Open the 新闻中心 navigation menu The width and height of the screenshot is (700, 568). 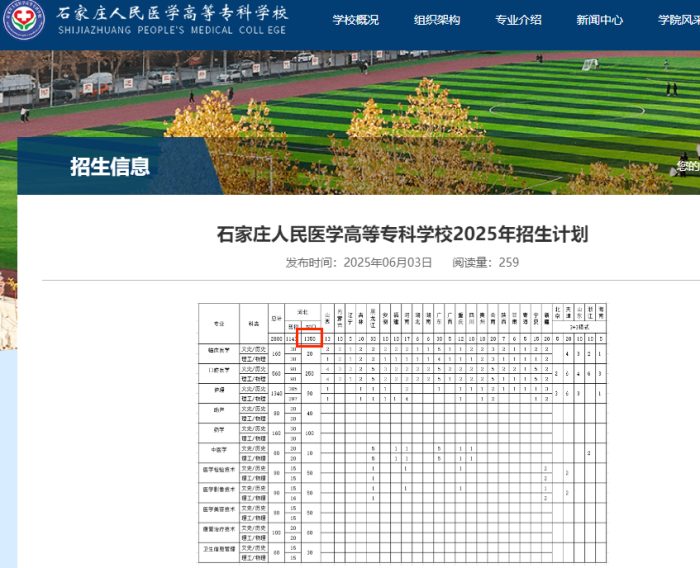click(x=599, y=20)
